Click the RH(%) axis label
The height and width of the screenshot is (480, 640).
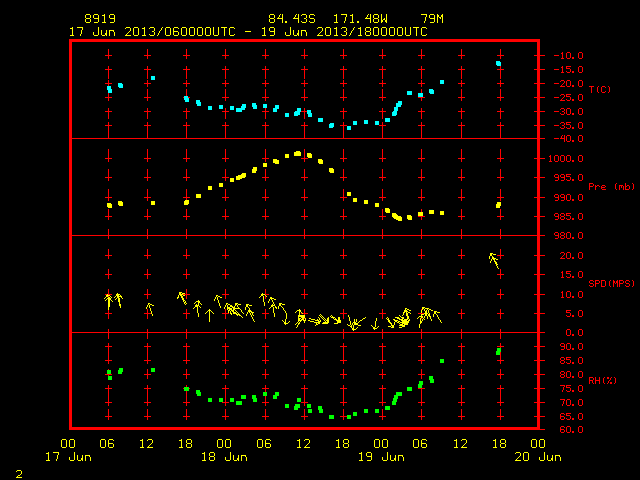coord(602,380)
